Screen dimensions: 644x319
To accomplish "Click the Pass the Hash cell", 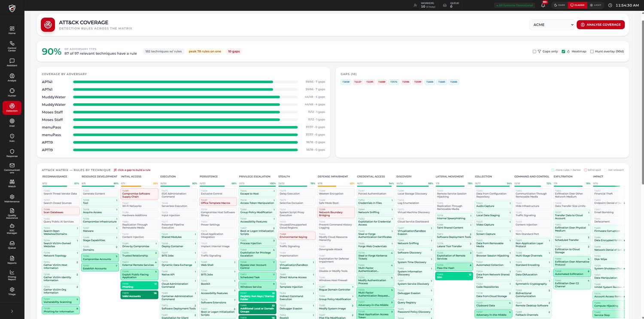I will pyautogui.click(x=454, y=267).
